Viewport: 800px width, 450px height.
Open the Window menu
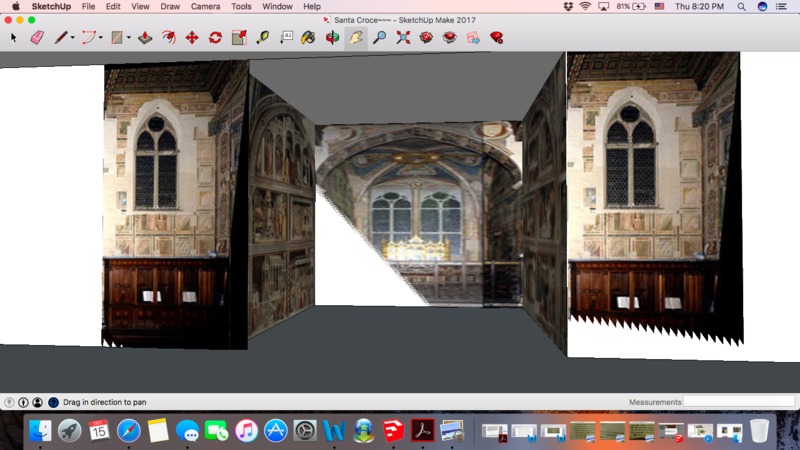pyautogui.click(x=277, y=7)
